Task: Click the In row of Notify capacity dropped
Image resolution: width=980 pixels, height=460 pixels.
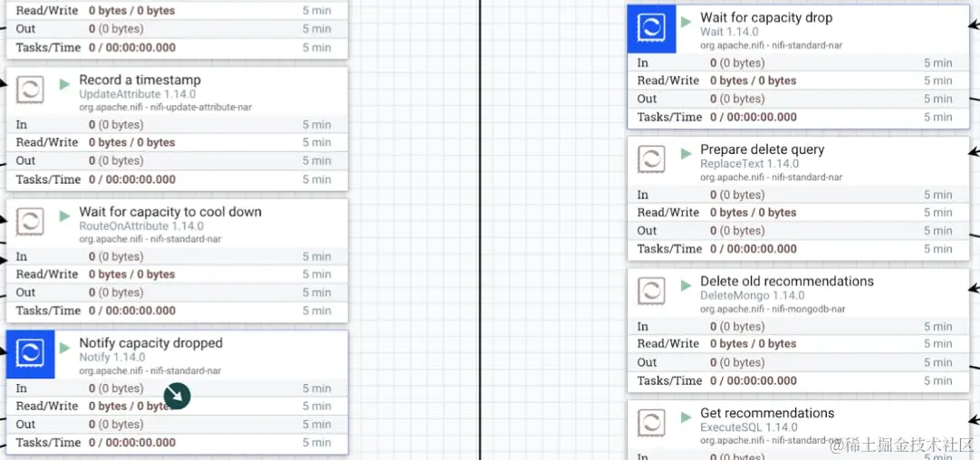Action: [177, 388]
